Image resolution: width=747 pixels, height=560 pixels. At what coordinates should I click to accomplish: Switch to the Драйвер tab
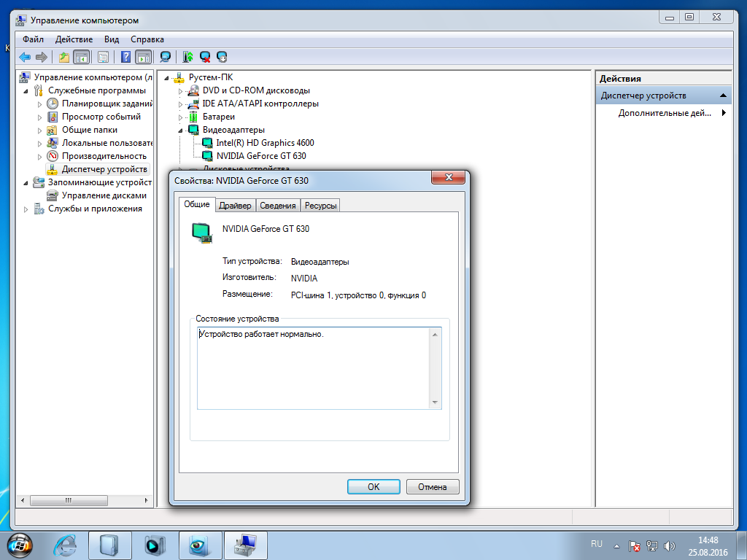coord(236,205)
